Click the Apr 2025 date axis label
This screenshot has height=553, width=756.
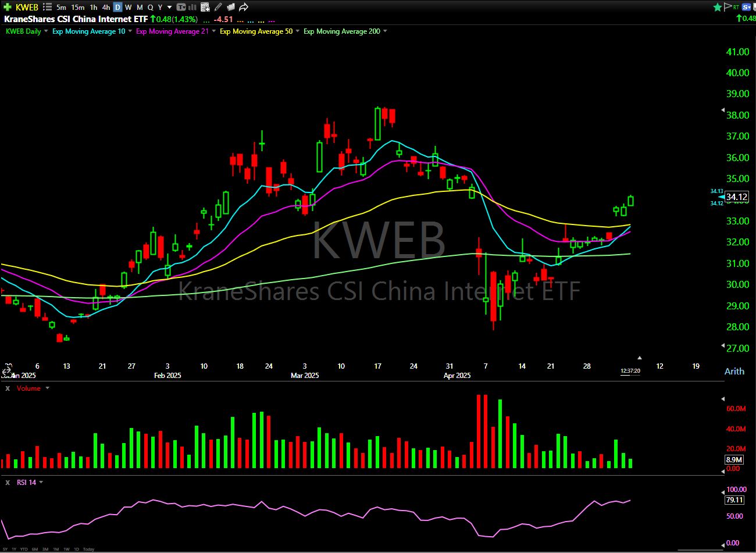[x=457, y=376]
